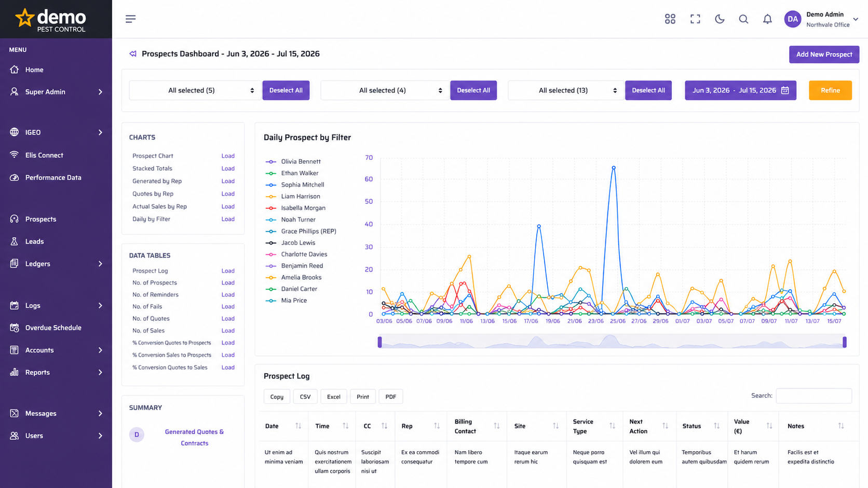Click the Messages envelope icon
The width and height of the screenshot is (868, 488).
pos(14,413)
